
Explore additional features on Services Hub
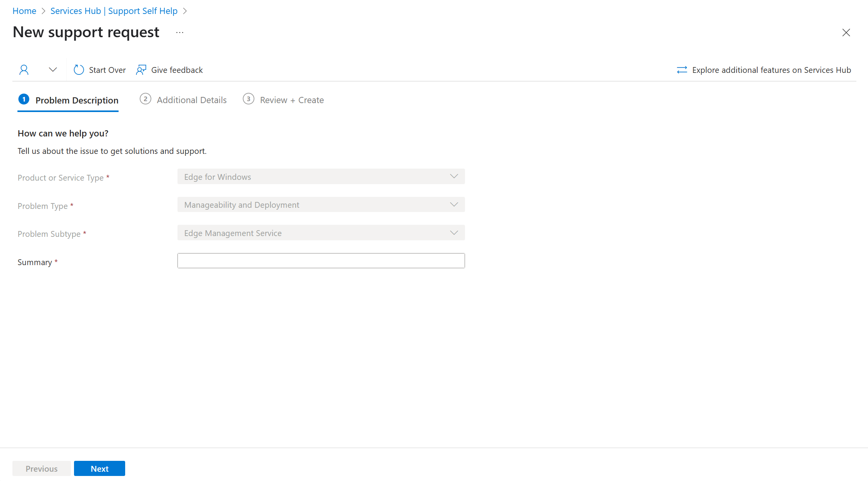pyautogui.click(x=765, y=70)
